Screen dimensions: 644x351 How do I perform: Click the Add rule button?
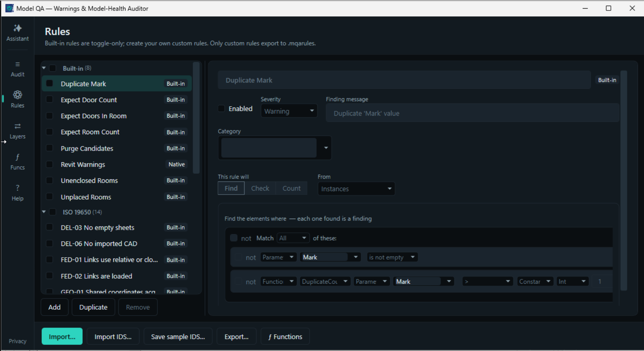(55, 307)
